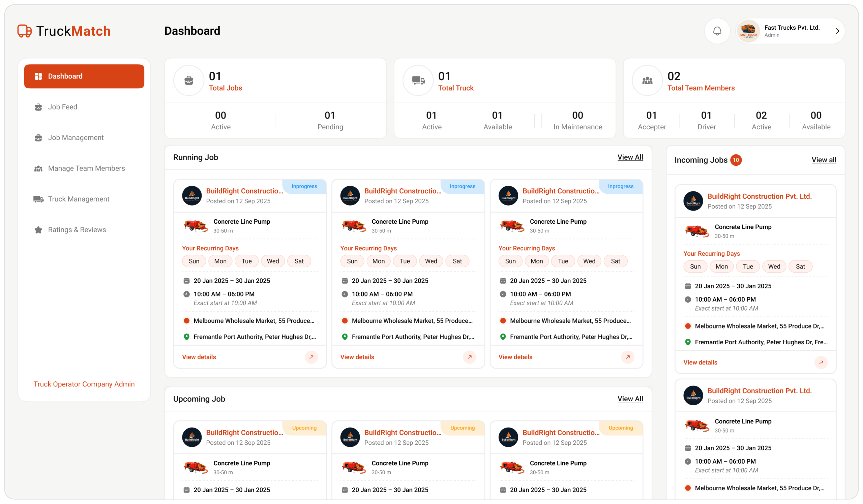Viewport: 863px width, 504px height.
Task: Click the notification bell icon
Action: tap(717, 31)
